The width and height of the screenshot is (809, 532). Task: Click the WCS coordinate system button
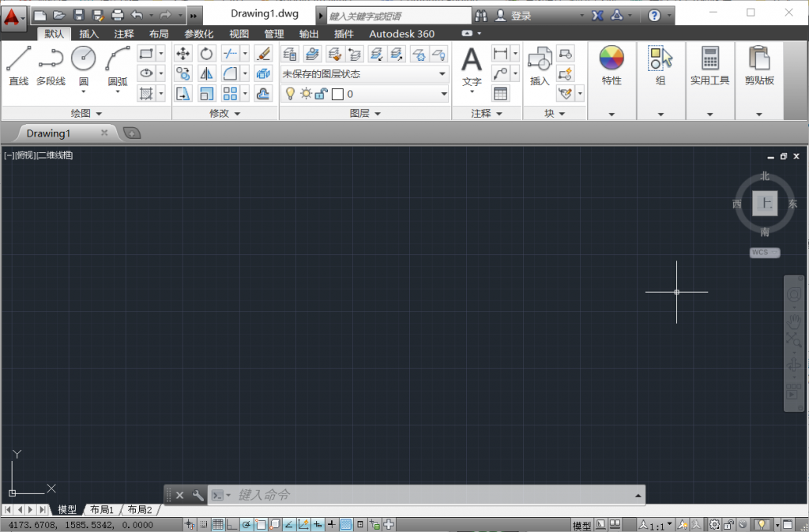coord(765,253)
